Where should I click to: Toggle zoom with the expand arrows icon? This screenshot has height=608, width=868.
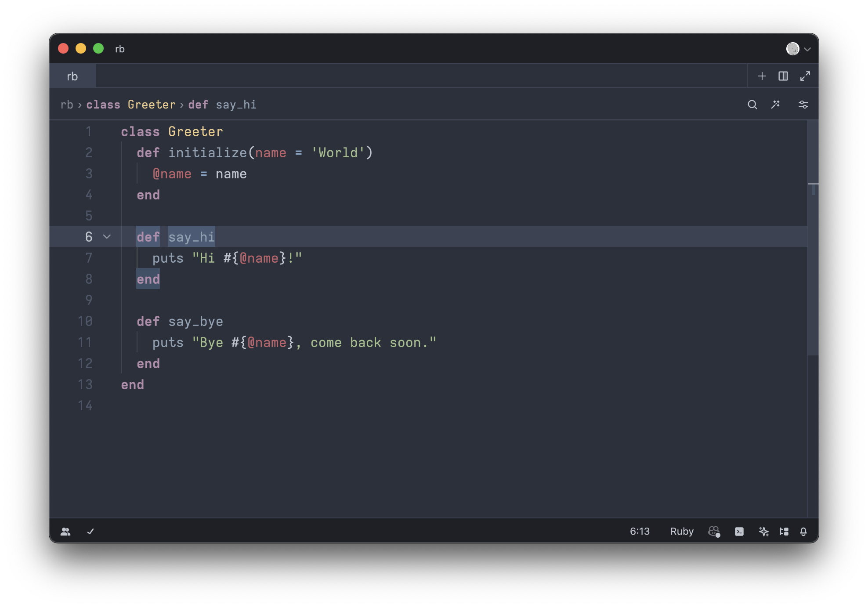click(805, 76)
